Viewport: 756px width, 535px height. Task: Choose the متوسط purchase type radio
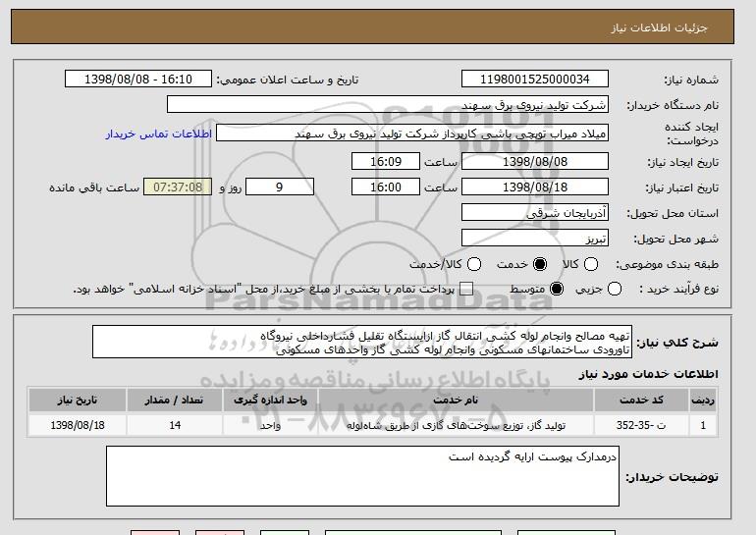click(x=557, y=290)
